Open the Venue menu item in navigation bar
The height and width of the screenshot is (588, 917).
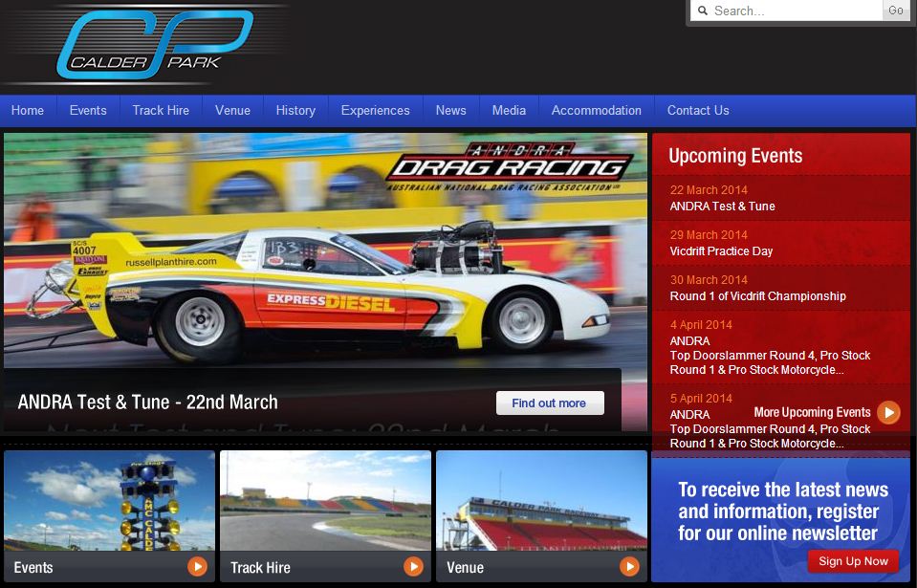(x=232, y=111)
